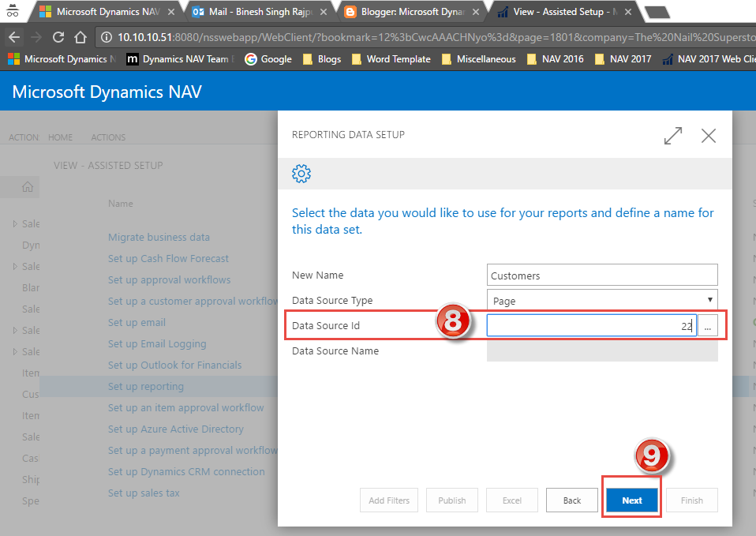Click the home icon in the NAV navigation pane
This screenshot has height=536, width=756.
(27, 186)
